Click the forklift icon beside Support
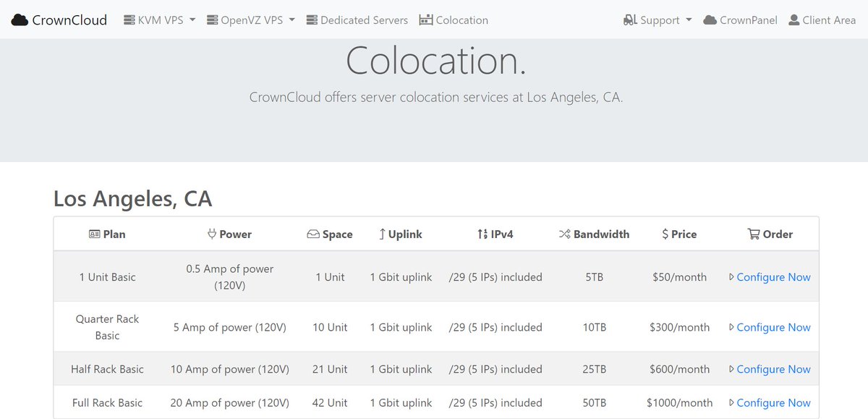Image resolution: width=868 pixels, height=419 pixels. click(630, 20)
